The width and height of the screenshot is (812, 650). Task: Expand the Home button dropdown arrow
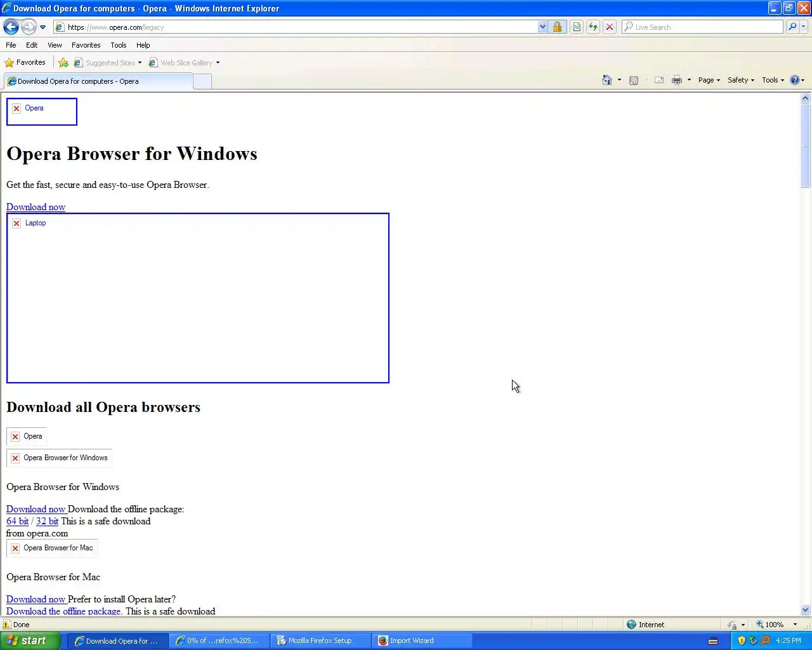click(x=619, y=80)
